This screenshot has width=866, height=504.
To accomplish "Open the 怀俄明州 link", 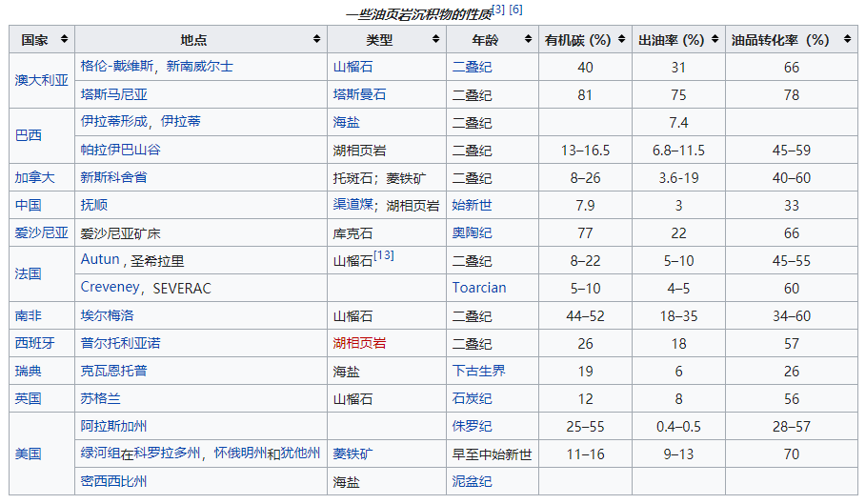I will pos(241,454).
